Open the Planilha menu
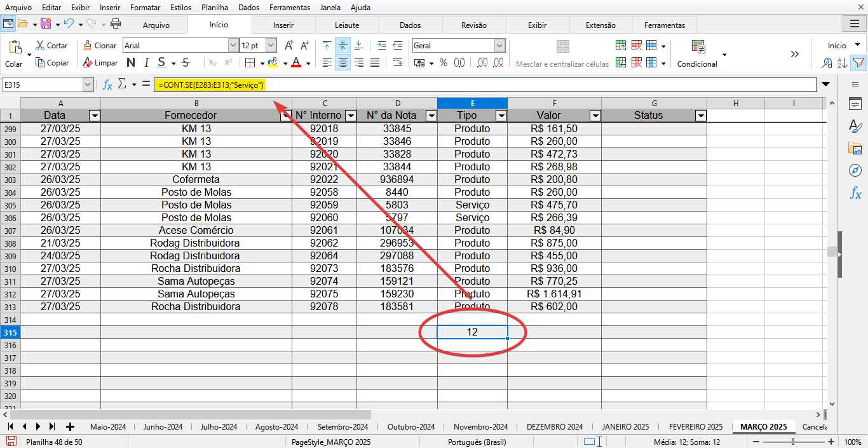The width and height of the screenshot is (868, 448). pyautogui.click(x=215, y=8)
